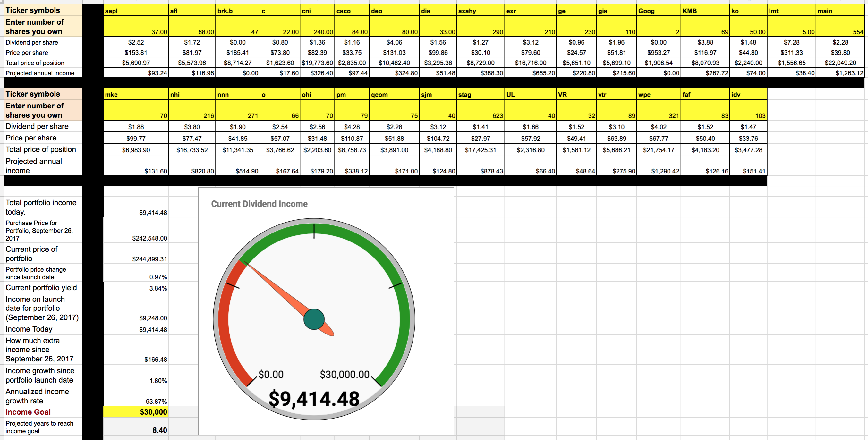Select the wpc ticker cell
The image size is (868, 440).
(x=659, y=94)
